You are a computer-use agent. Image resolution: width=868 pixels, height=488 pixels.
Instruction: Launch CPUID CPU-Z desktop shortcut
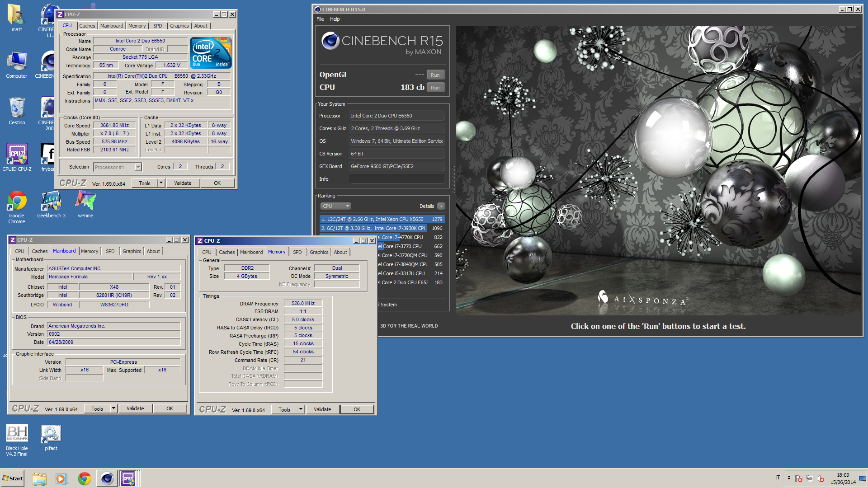[x=17, y=157]
